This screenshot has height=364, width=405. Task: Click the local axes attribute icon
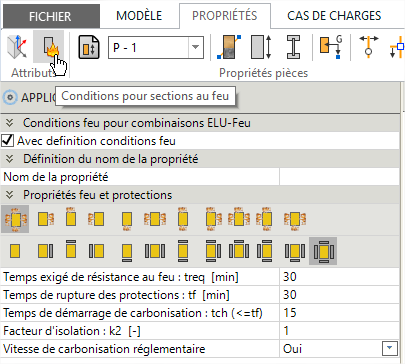(17, 47)
